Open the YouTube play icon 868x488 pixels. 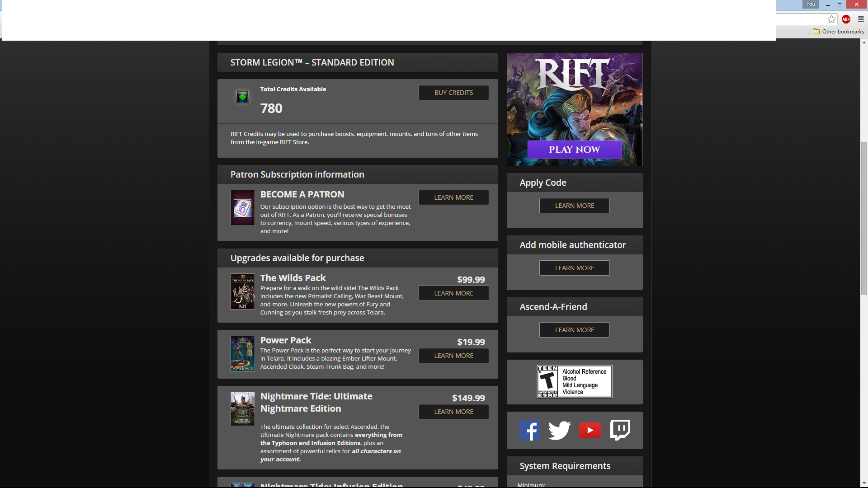click(x=590, y=430)
